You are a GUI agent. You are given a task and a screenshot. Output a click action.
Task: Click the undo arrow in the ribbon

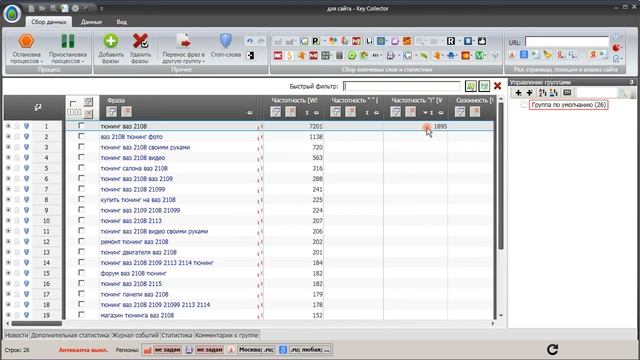[249, 41]
